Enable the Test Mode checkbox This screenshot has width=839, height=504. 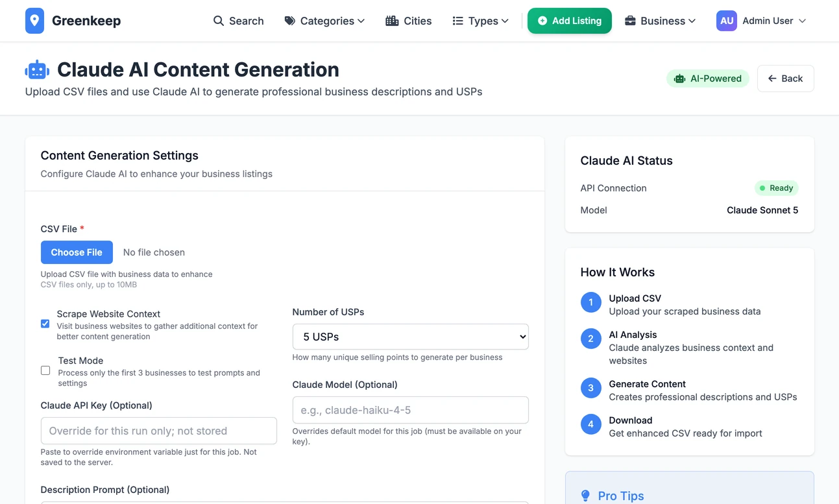click(45, 370)
